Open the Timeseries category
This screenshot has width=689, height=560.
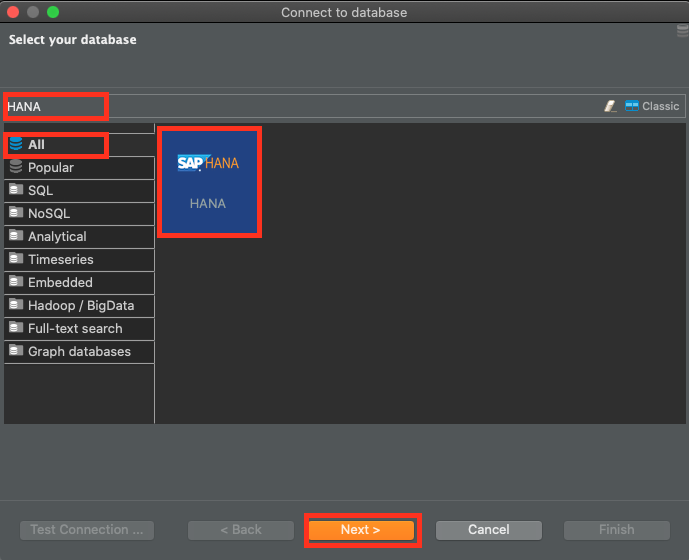79,259
